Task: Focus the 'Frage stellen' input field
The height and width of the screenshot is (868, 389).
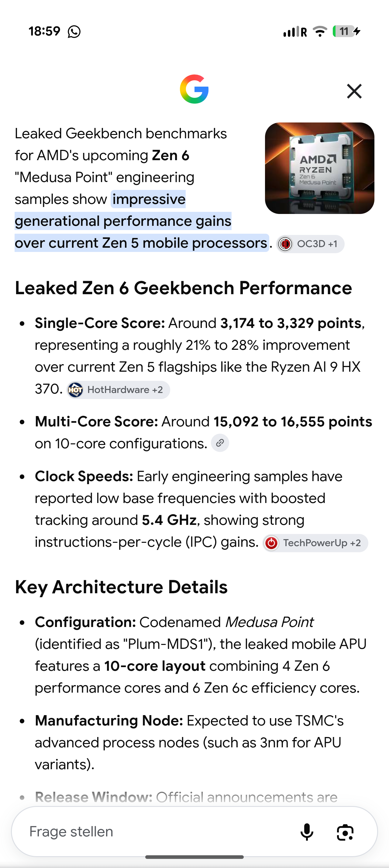Action: [x=155, y=832]
